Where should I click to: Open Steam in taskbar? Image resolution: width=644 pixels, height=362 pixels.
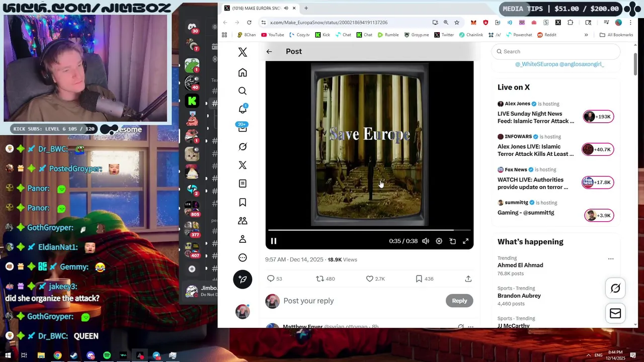pyautogui.click(x=74, y=355)
